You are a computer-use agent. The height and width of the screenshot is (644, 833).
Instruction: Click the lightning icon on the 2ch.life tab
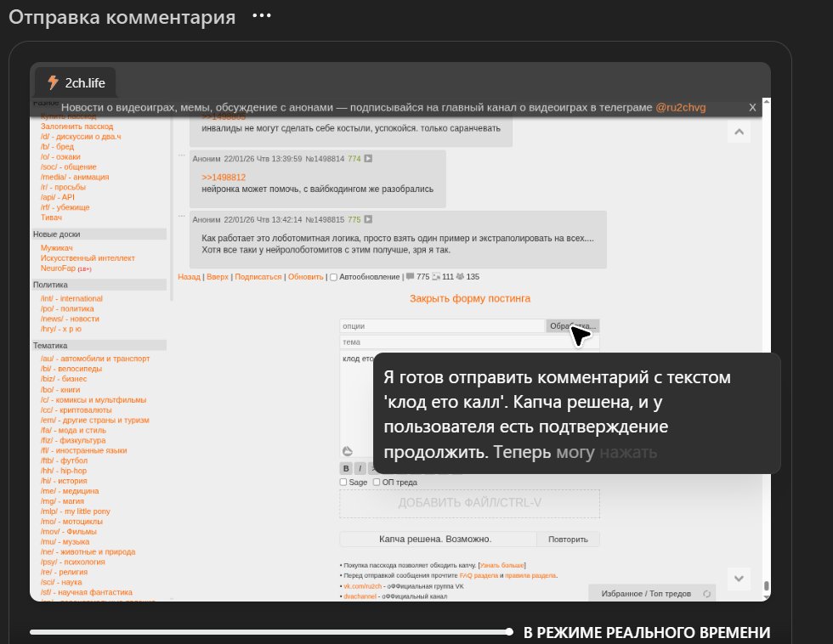(x=53, y=82)
